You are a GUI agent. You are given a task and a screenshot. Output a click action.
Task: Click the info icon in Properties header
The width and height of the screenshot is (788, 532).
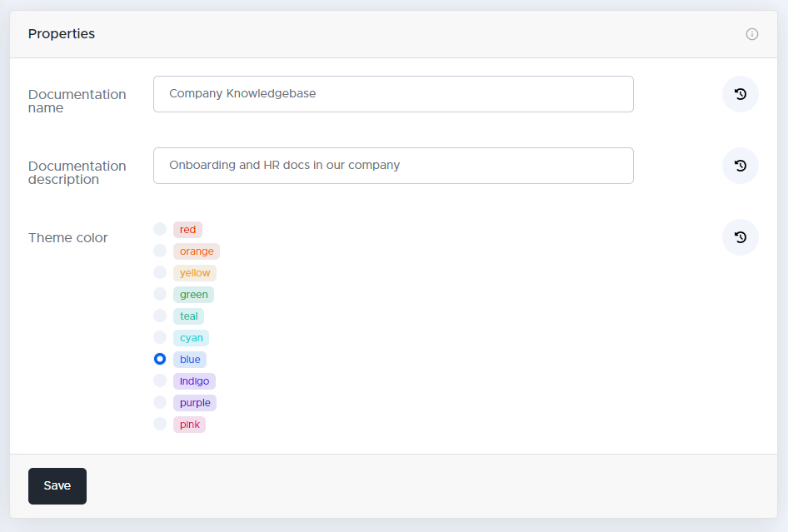click(x=752, y=34)
